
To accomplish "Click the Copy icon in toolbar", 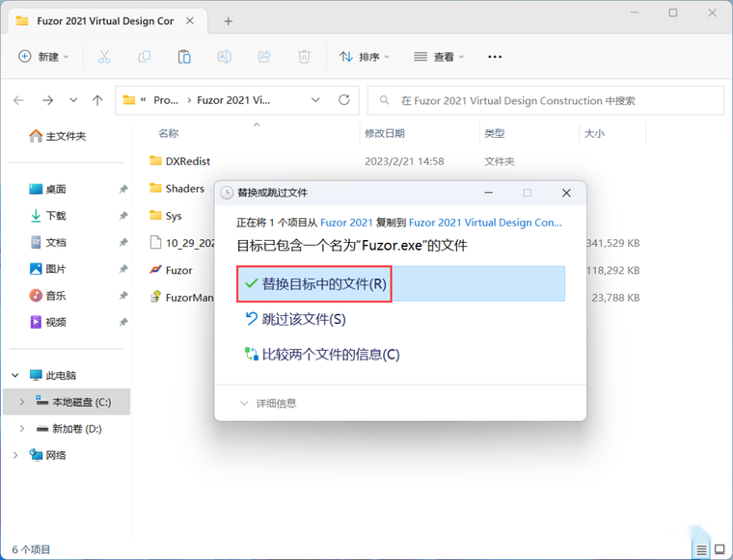I will click(x=145, y=57).
